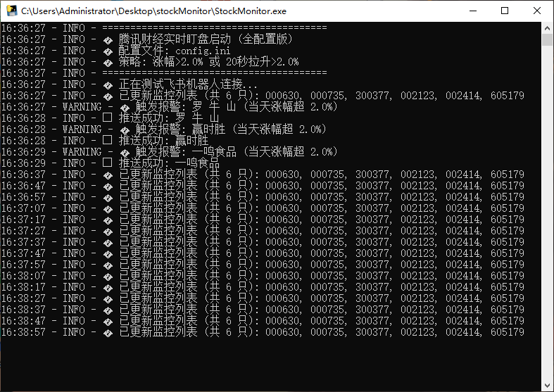Click the scrollbar up arrow

[547, 28]
